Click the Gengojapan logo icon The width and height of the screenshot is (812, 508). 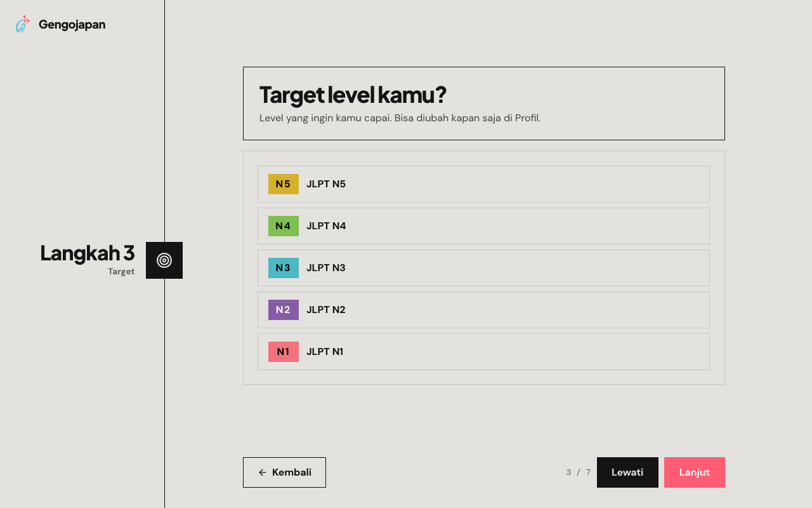click(x=23, y=25)
